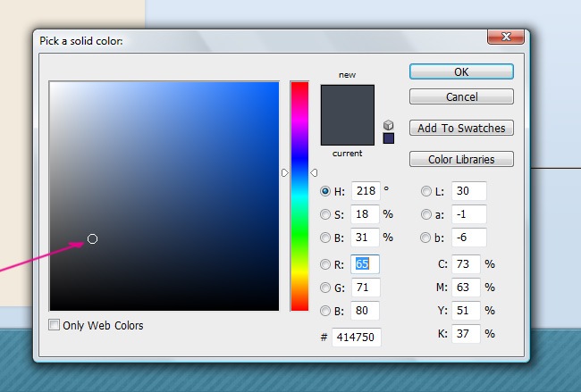The width and height of the screenshot is (581, 392).
Task: Click the K black percentage field
Action: coord(466,334)
